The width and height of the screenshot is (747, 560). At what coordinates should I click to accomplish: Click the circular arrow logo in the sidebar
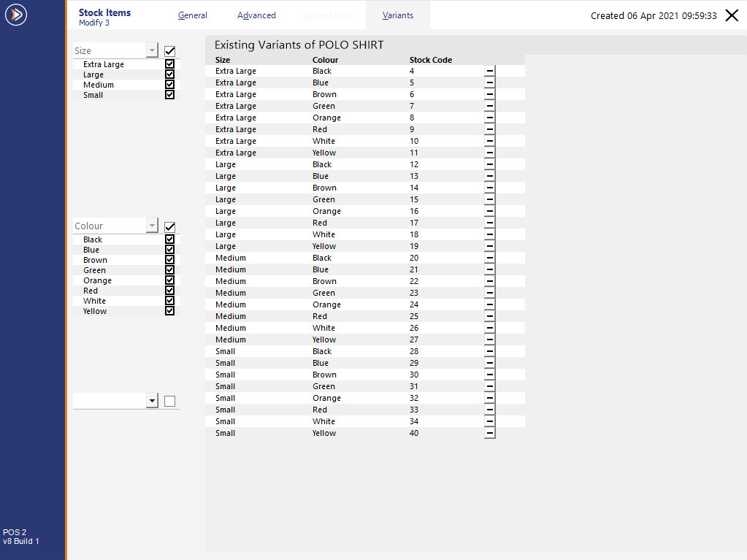(15, 15)
